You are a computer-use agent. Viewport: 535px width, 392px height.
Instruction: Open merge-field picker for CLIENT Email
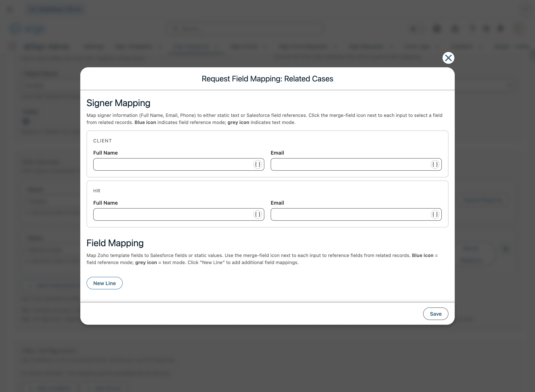435,164
